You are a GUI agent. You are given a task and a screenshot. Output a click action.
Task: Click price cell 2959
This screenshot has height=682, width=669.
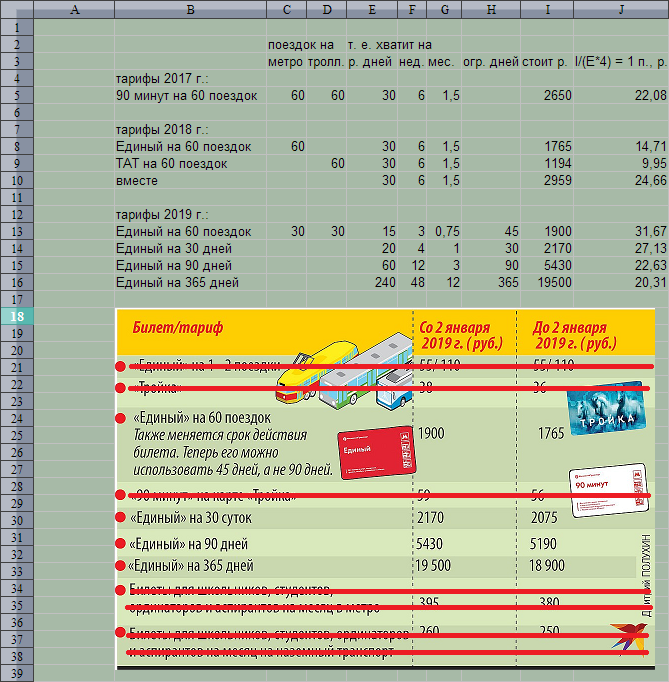(x=547, y=181)
